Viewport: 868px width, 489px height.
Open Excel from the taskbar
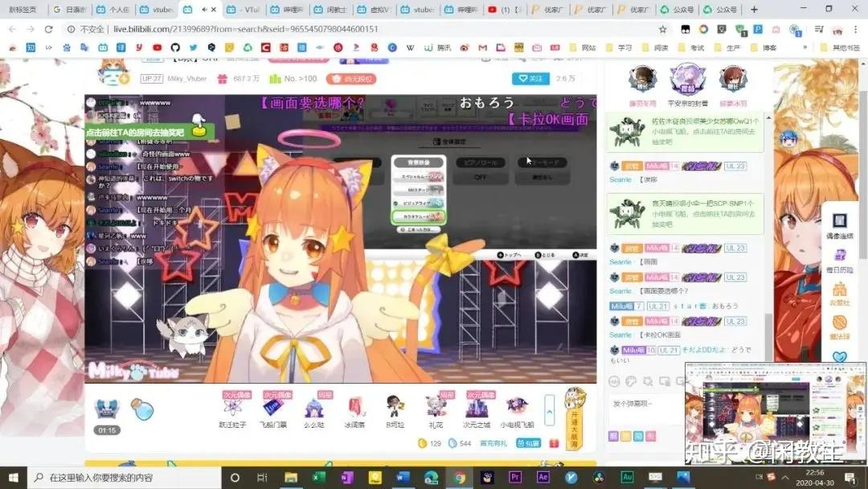point(319,477)
